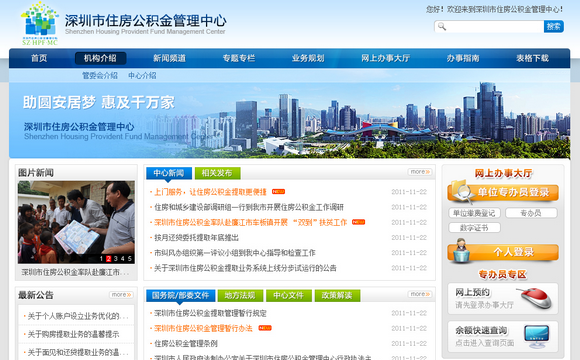Viewport: 580px width, 360px height.
Task: Click more link in 最新公告 panel
Action: tap(121, 295)
